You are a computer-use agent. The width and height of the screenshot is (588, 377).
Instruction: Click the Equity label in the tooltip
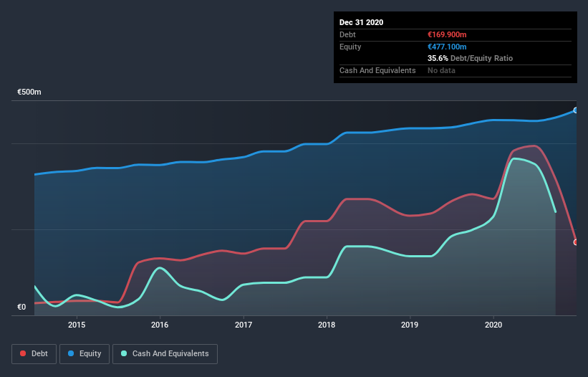[x=350, y=47]
